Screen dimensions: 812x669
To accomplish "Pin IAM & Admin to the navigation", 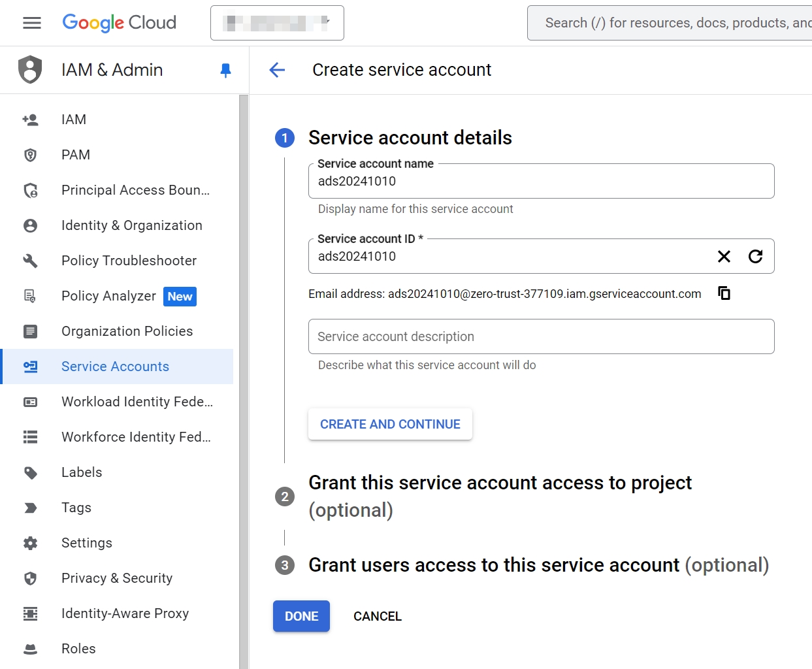I will [x=225, y=70].
